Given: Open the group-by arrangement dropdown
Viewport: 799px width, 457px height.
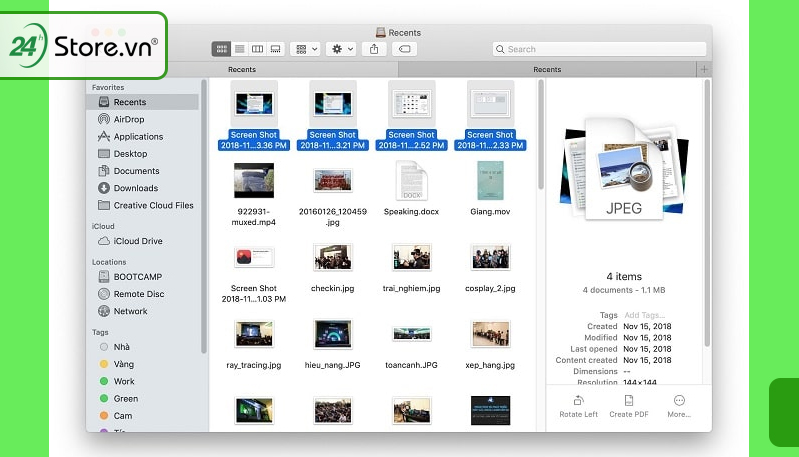Looking at the screenshot, I should pos(305,49).
